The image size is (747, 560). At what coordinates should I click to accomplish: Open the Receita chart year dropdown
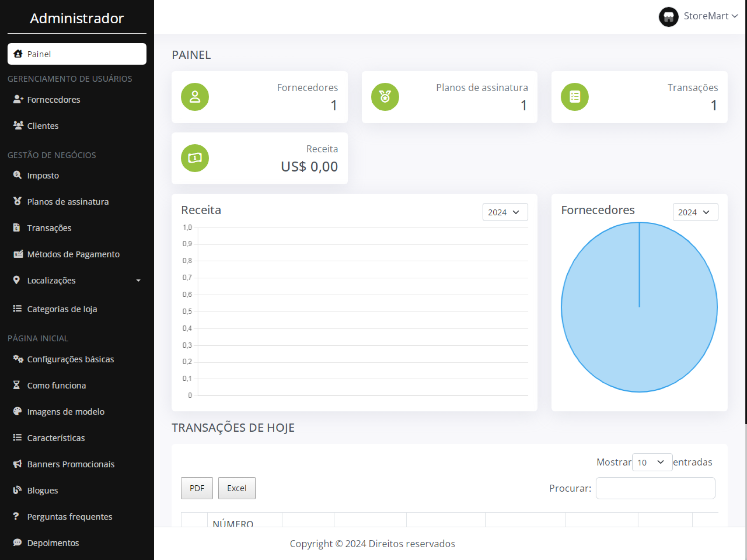point(505,212)
